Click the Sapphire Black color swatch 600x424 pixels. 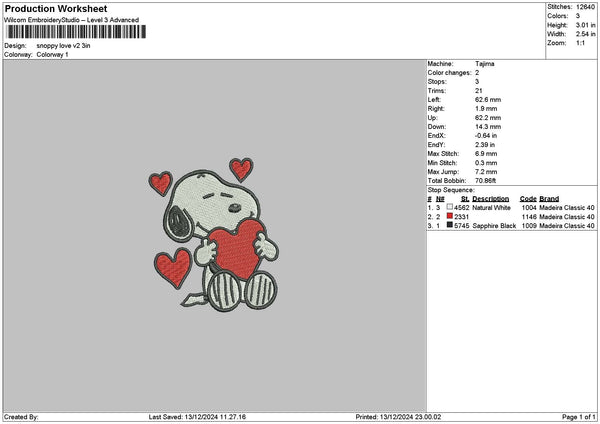(450, 225)
